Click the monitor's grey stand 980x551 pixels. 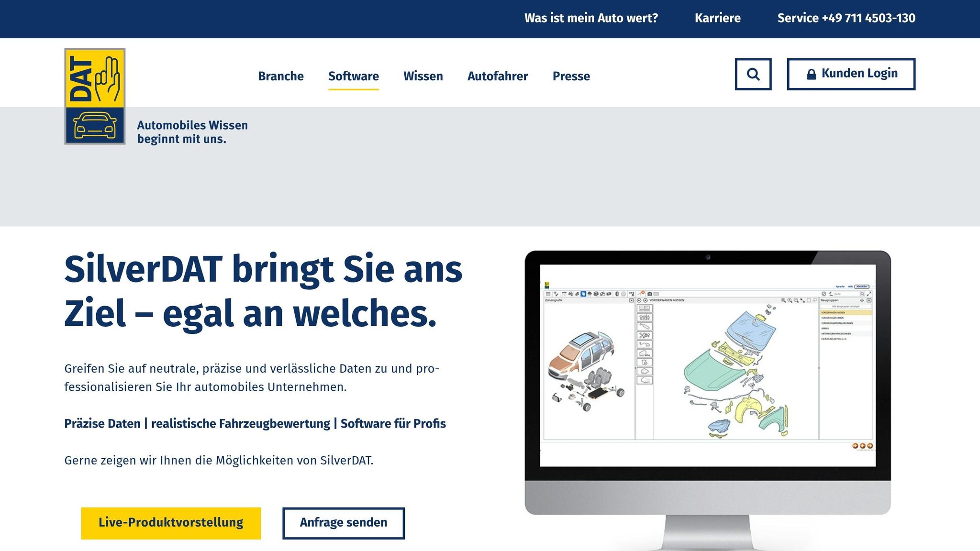pos(707,532)
